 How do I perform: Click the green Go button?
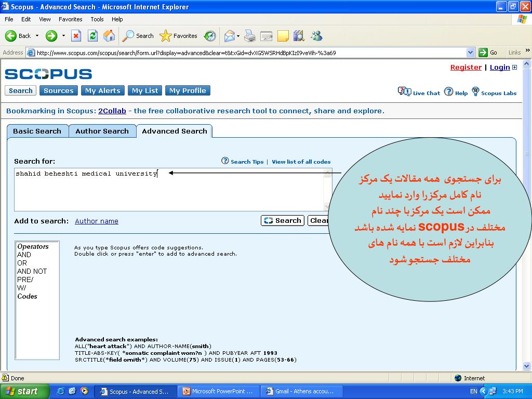[488, 52]
